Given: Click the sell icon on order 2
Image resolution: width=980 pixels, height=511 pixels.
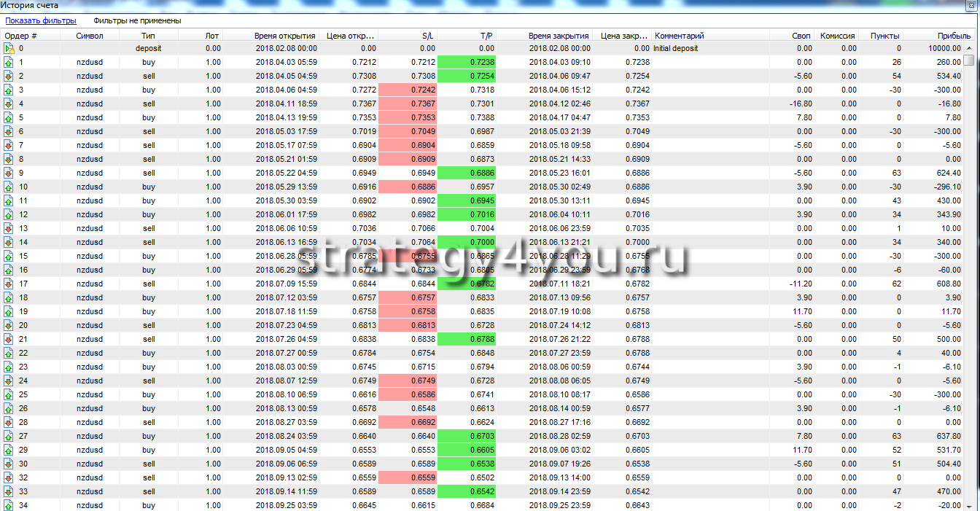Looking at the screenshot, I should [x=9, y=77].
